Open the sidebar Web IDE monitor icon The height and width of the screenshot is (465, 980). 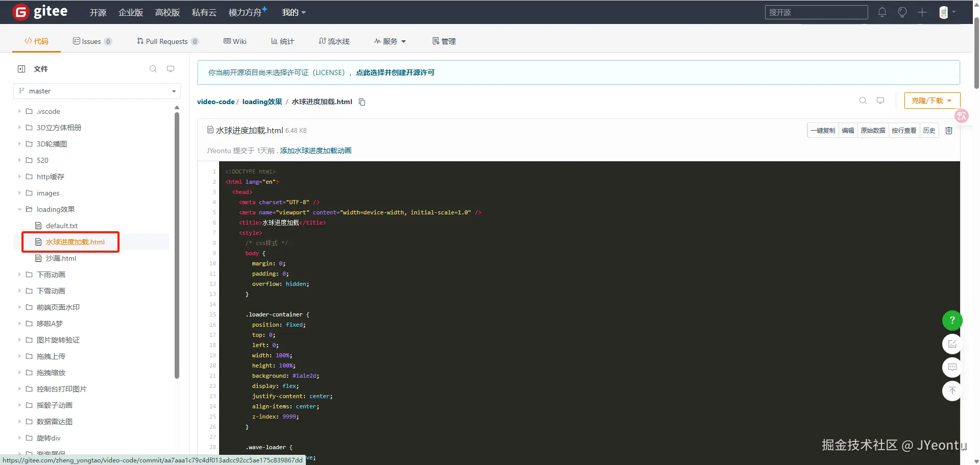click(171, 69)
